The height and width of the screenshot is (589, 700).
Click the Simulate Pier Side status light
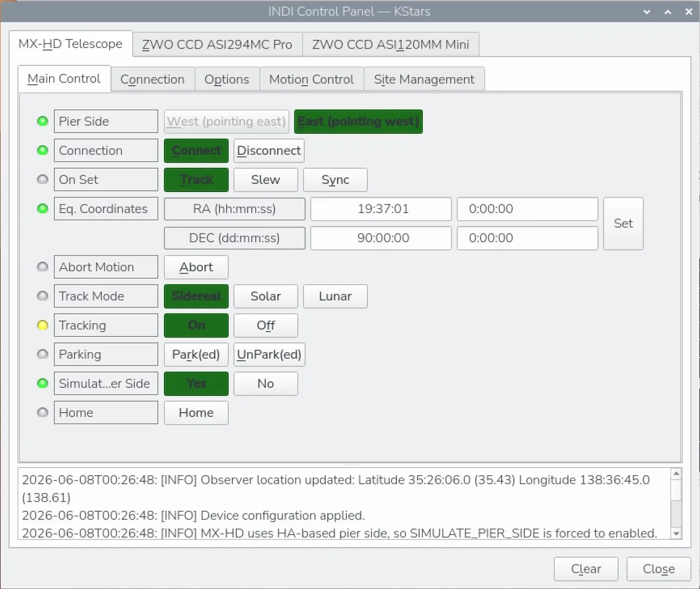[43, 383]
